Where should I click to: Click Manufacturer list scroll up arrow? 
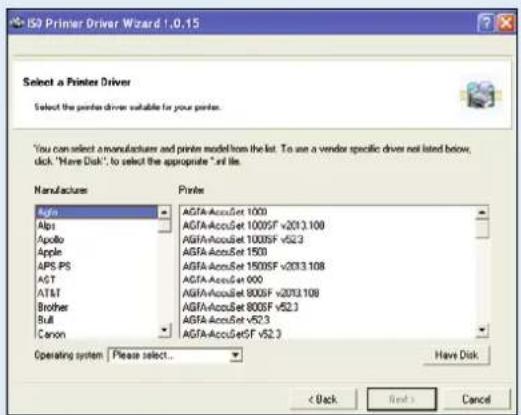(x=164, y=212)
